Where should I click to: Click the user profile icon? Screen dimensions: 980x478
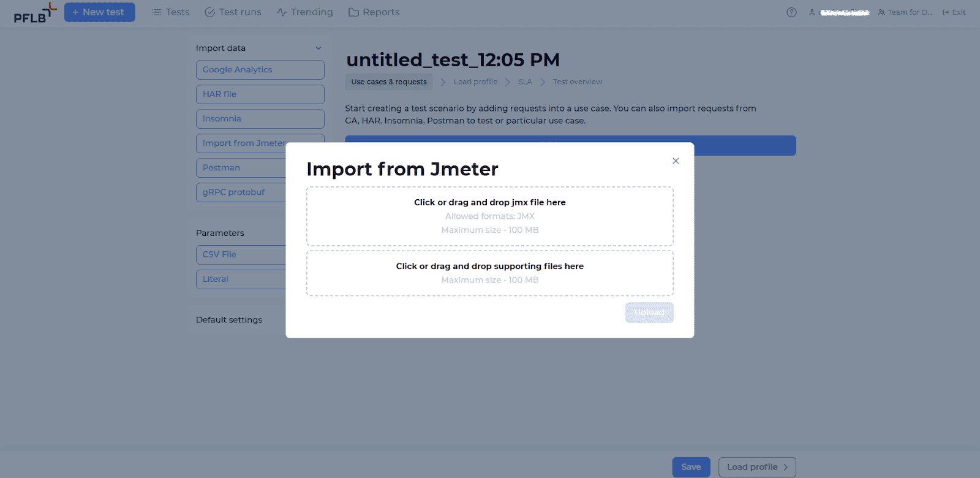[x=812, y=12]
